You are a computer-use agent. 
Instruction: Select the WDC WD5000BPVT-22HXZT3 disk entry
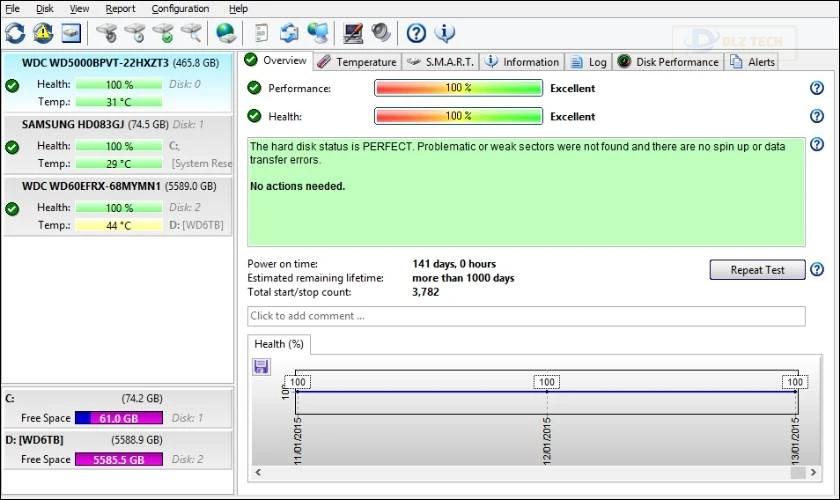point(117,82)
